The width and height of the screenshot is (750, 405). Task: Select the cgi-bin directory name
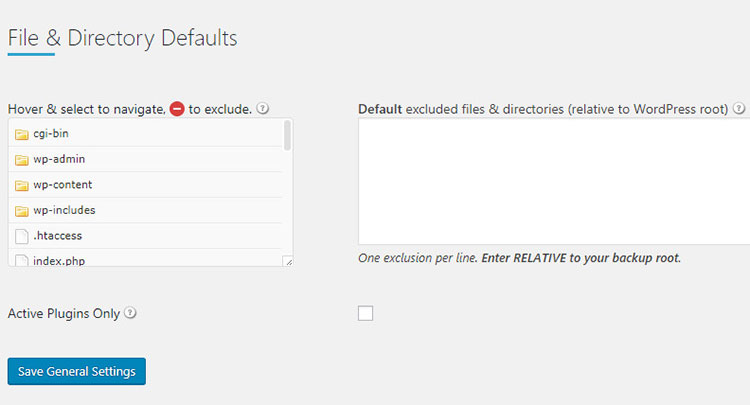(x=51, y=134)
